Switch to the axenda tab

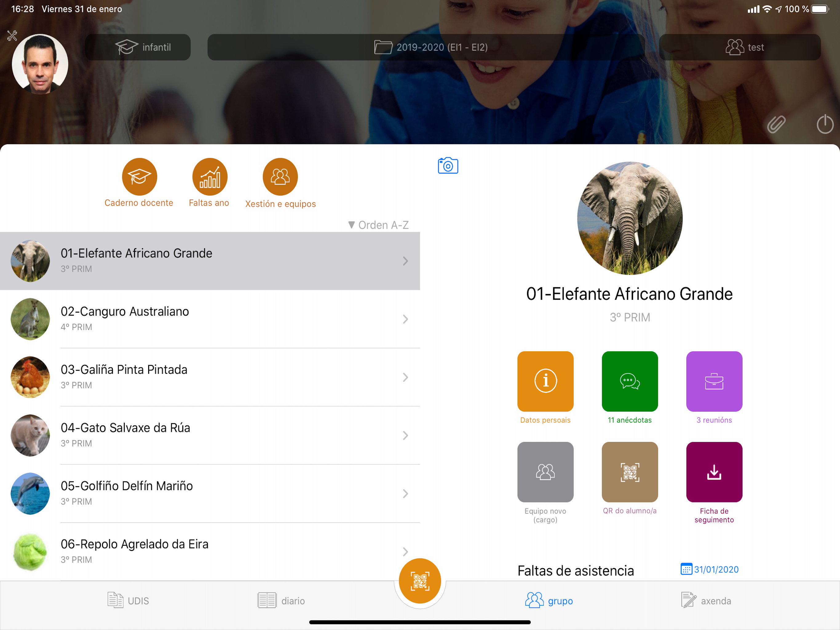point(706,601)
